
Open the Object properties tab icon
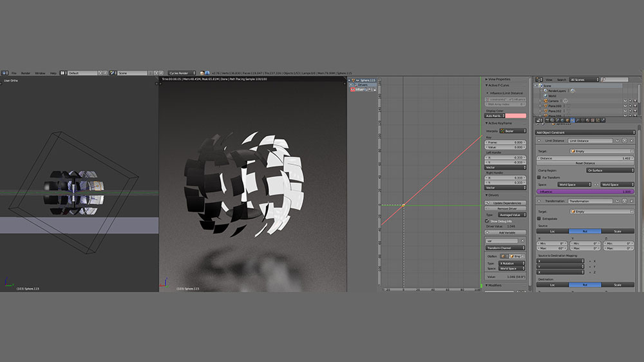567,120
